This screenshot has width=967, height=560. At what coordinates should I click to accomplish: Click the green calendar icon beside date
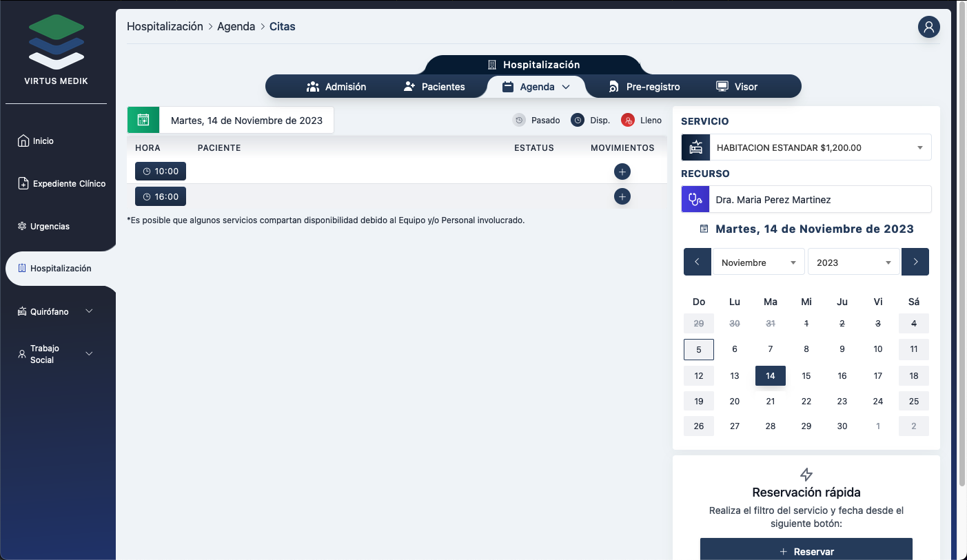[x=143, y=120]
